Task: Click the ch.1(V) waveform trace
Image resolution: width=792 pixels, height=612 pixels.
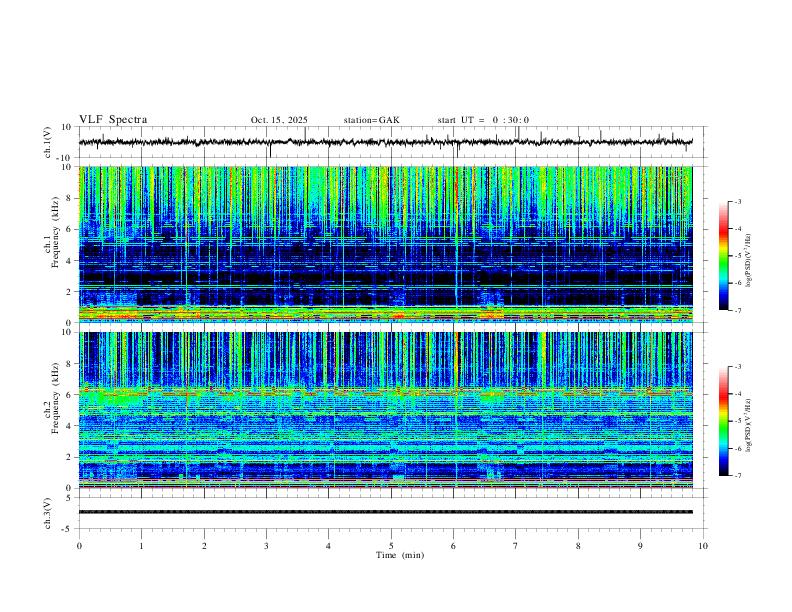Action: (386, 142)
